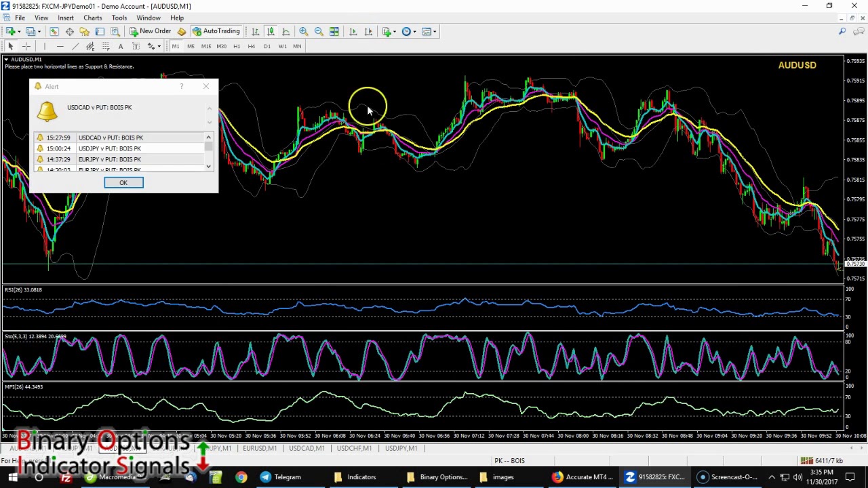Enable auto scroll chart icon
The image size is (868, 488).
353,31
